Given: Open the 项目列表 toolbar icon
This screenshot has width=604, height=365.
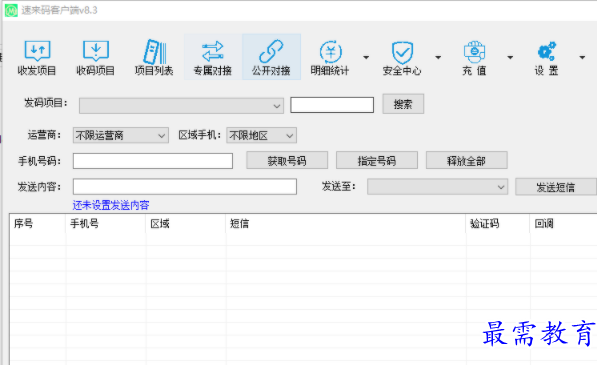Looking at the screenshot, I should click(154, 57).
